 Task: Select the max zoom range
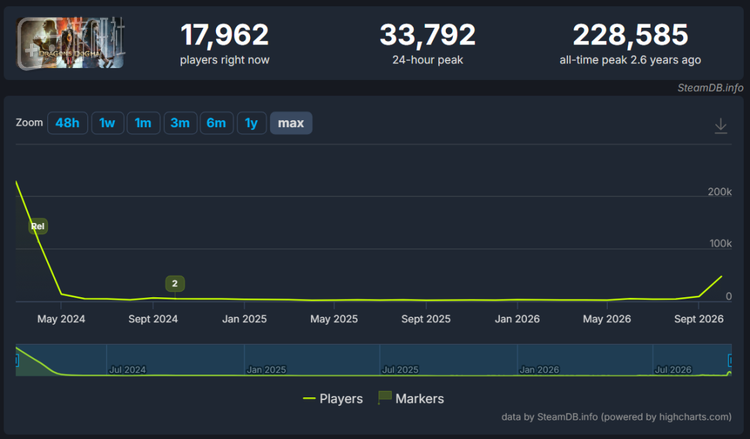pyautogui.click(x=291, y=123)
